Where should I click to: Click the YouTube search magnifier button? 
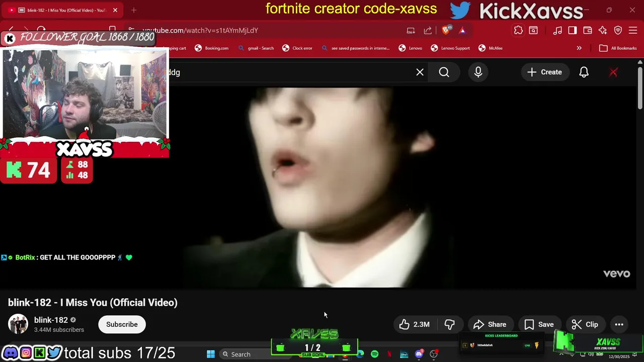tap(444, 72)
